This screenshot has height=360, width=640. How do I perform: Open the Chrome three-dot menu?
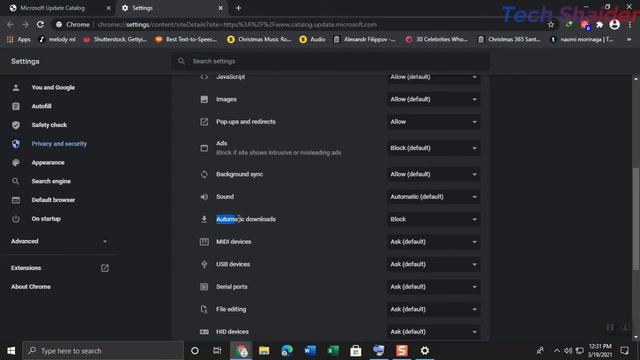coord(630,24)
